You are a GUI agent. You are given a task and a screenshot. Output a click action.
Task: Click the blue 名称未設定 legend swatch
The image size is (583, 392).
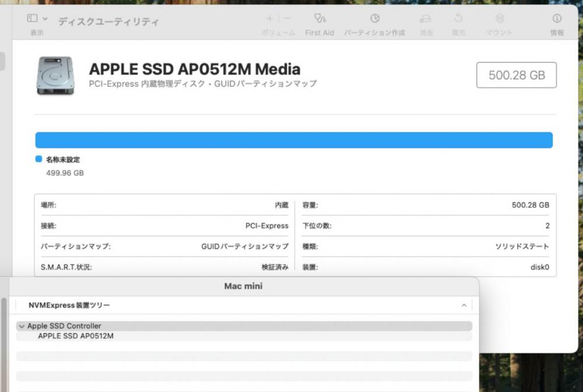[x=38, y=159]
